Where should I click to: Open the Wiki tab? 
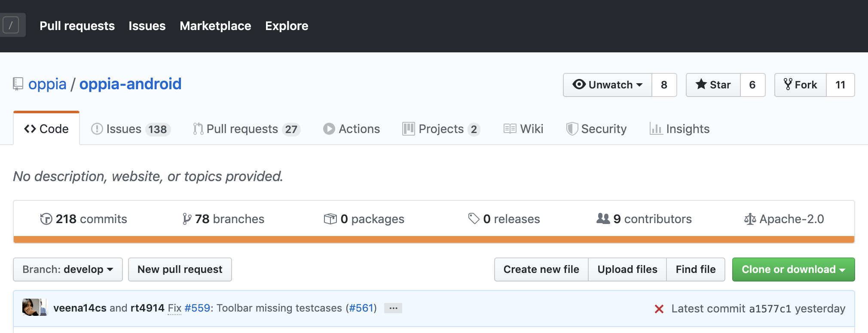click(523, 129)
